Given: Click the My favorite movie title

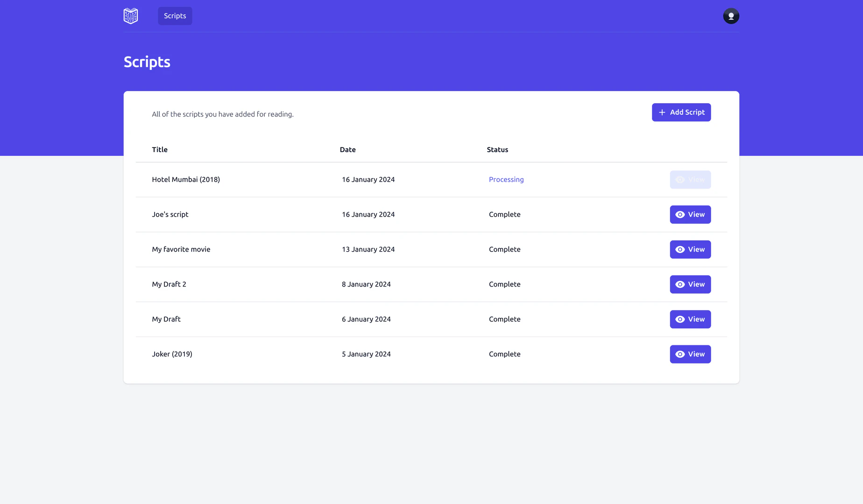Looking at the screenshot, I should click(x=181, y=250).
